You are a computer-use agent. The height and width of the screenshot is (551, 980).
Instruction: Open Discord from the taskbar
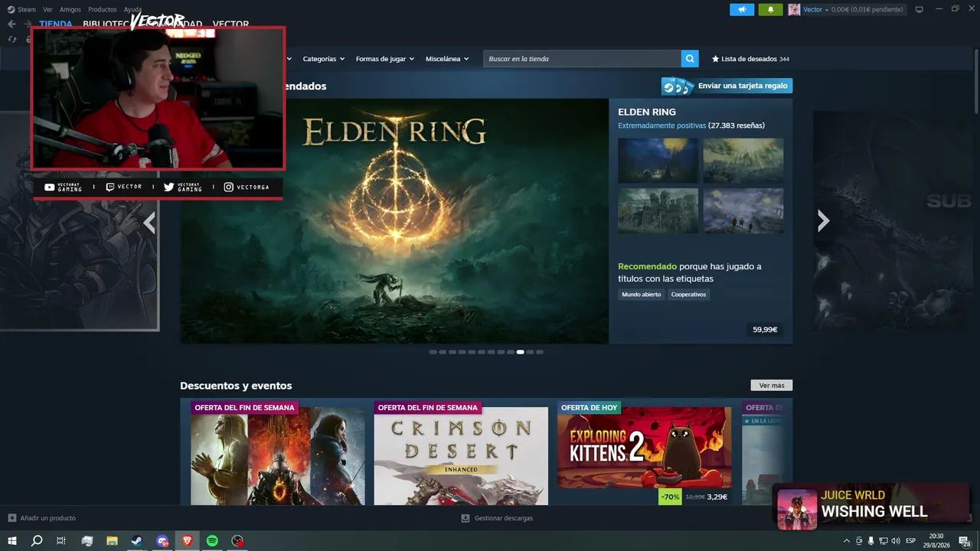coord(162,541)
